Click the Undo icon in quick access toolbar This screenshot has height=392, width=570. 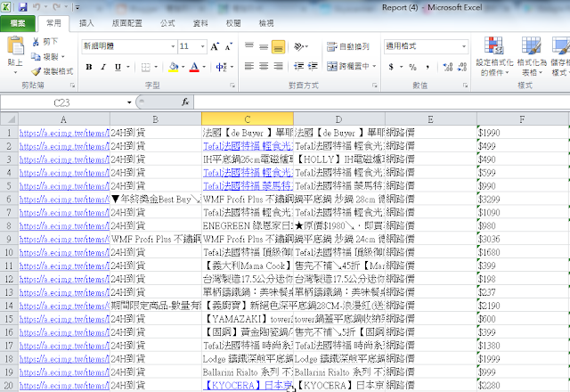pyautogui.click(x=37, y=7)
